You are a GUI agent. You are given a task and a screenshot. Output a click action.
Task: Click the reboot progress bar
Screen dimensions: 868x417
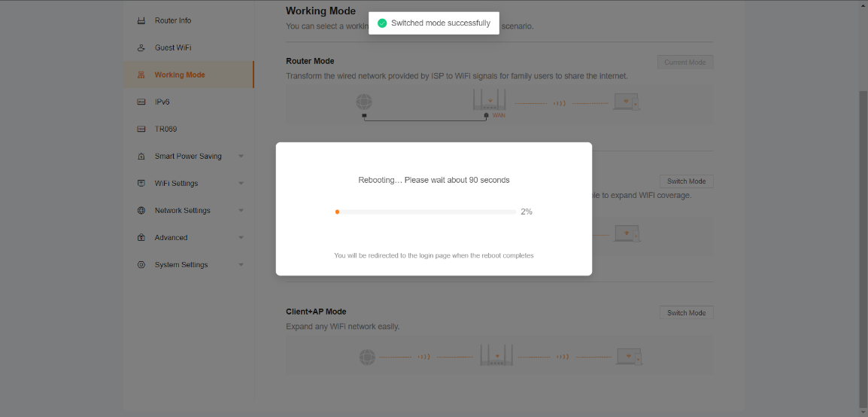pos(425,212)
